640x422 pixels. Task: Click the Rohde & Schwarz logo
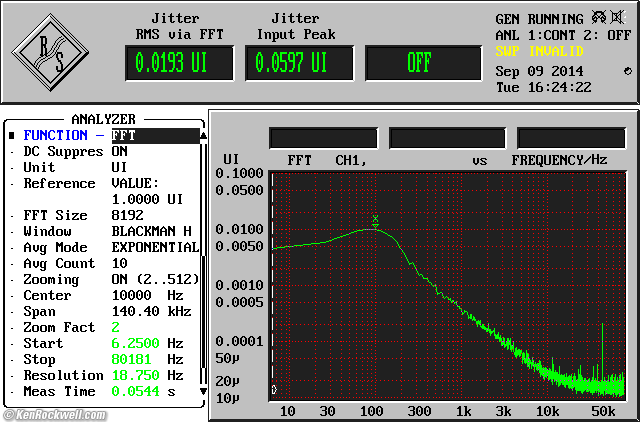click(51, 51)
